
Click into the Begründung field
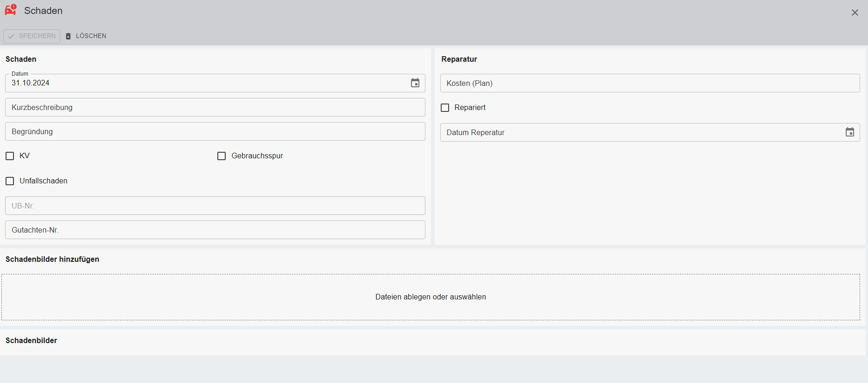tap(215, 131)
